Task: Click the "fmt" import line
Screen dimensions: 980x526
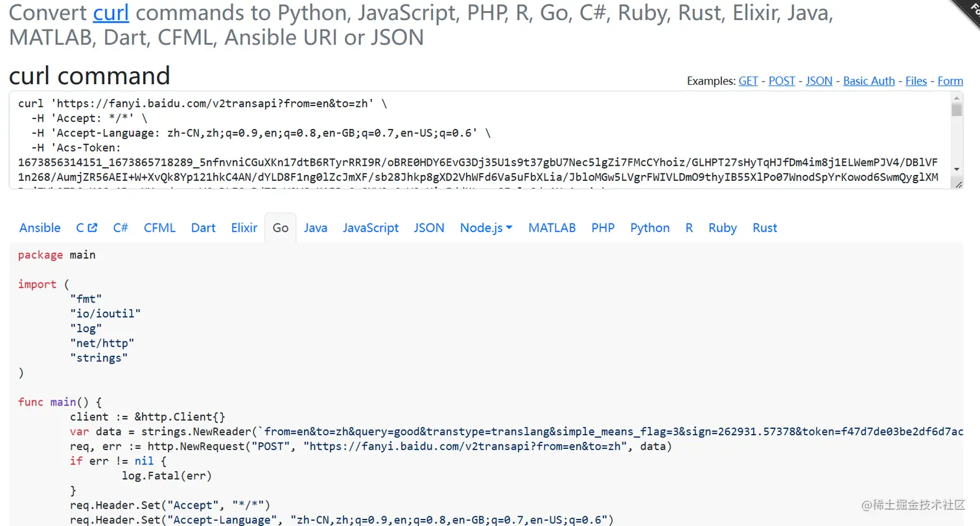Action: (86, 299)
